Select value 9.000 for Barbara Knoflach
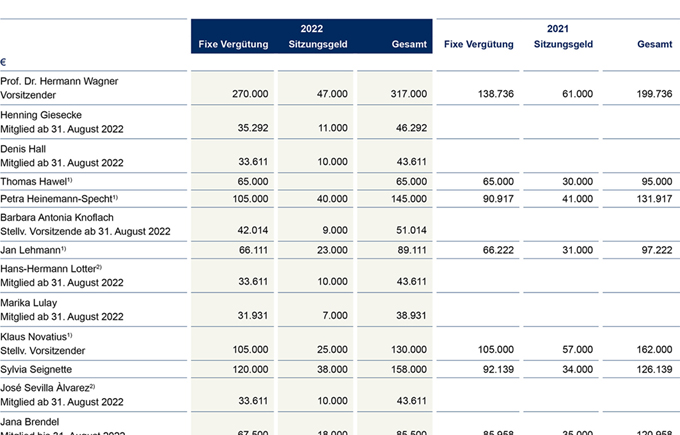The image size is (680, 435). pos(335,230)
